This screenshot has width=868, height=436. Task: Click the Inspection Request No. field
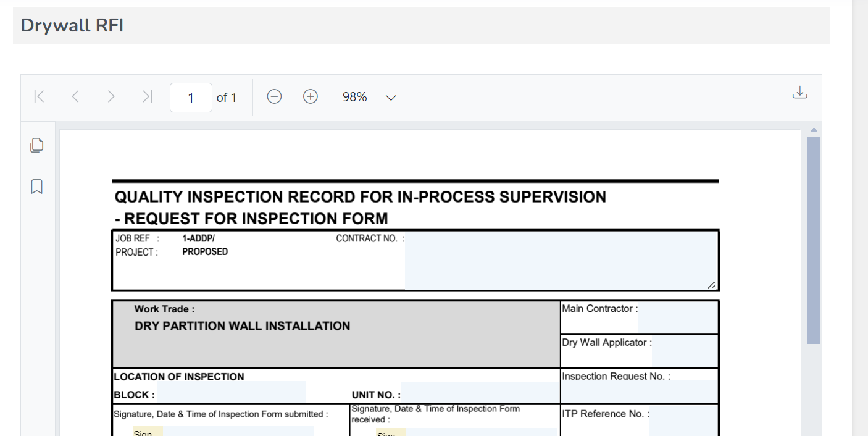click(x=639, y=392)
